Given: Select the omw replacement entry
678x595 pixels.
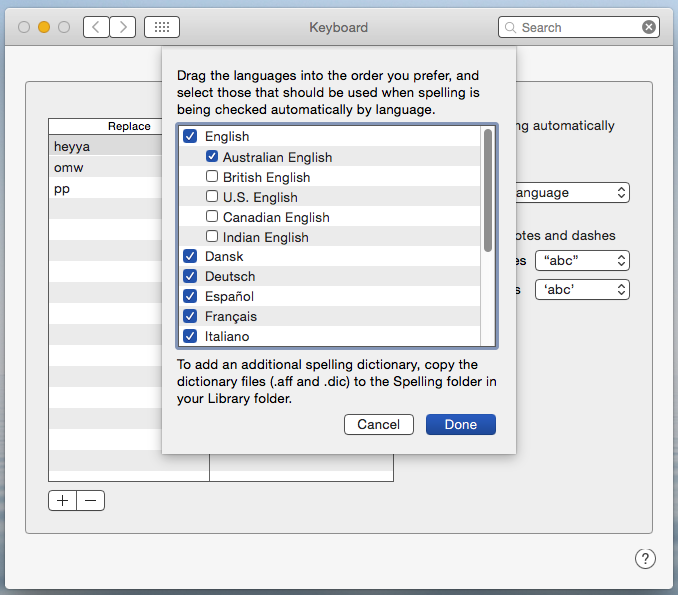Looking at the screenshot, I should [105, 167].
